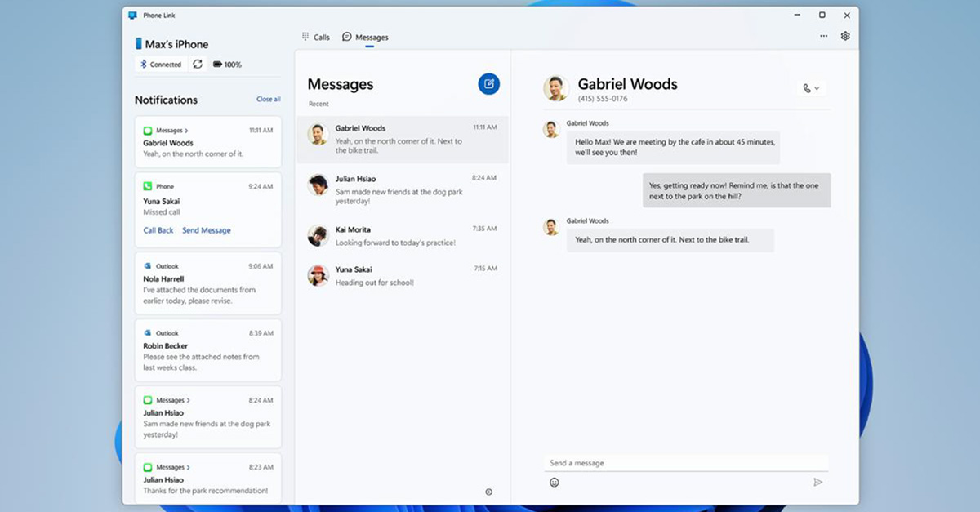Screen dimensions: 980x512
Task: Maximize the Phone Link window
Action: click(822, 15)
